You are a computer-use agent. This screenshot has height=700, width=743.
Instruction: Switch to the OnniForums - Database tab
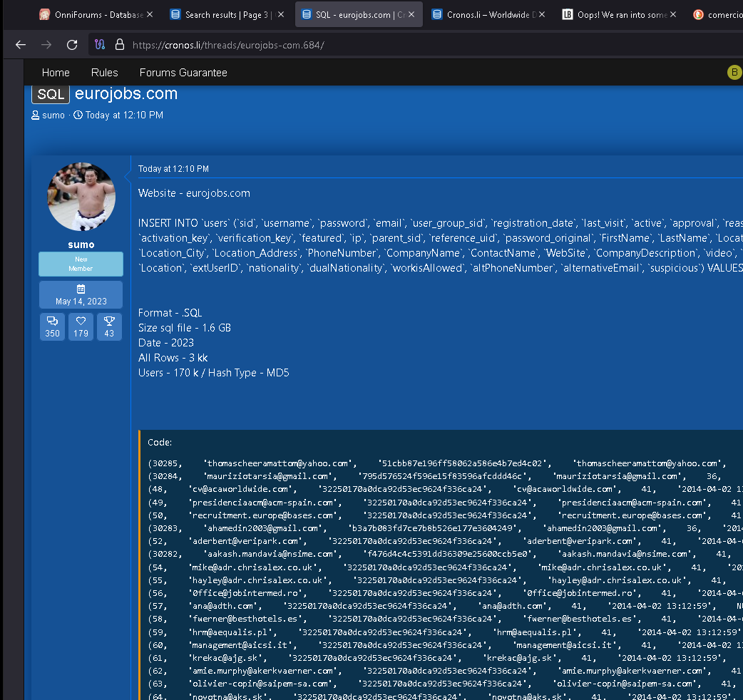pyautogui.click(x=96, y=15)
